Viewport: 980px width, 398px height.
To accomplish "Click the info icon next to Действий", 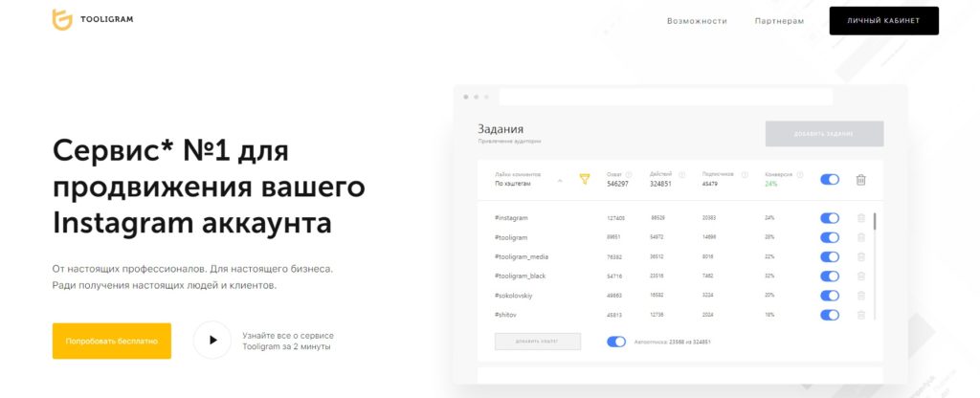I will click(681, 175).
